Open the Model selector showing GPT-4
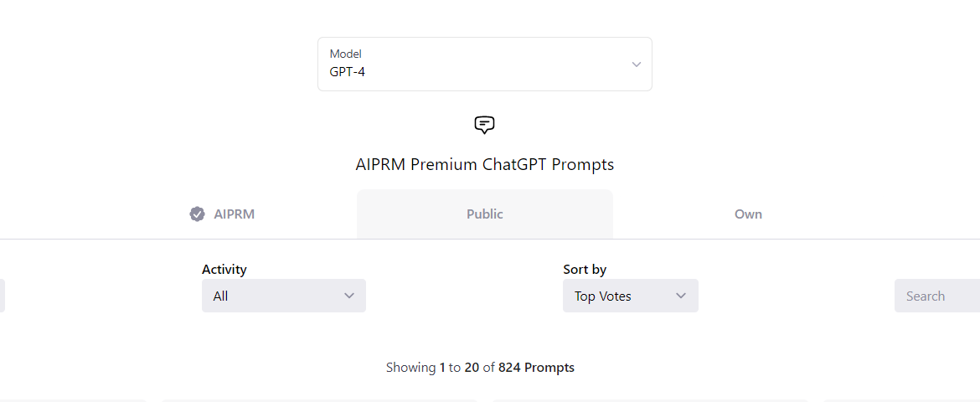The image size is (980, 402). (484, 64)
